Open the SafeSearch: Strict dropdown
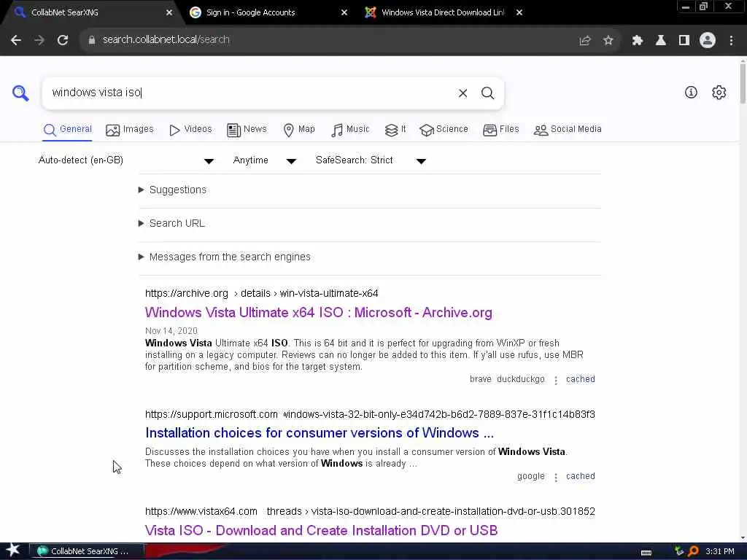The width and height of the screenshot is (747, 560). coord(371,160)
